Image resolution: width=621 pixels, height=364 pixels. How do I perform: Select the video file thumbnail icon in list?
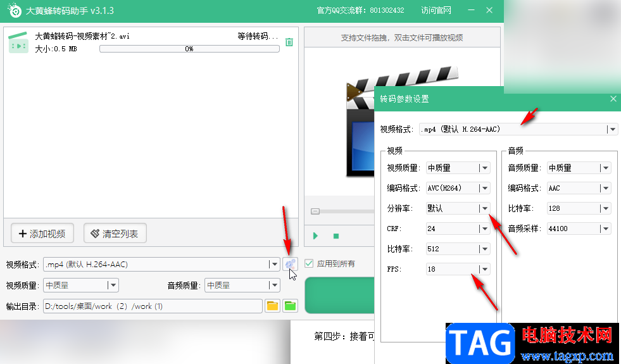point(18,42)
